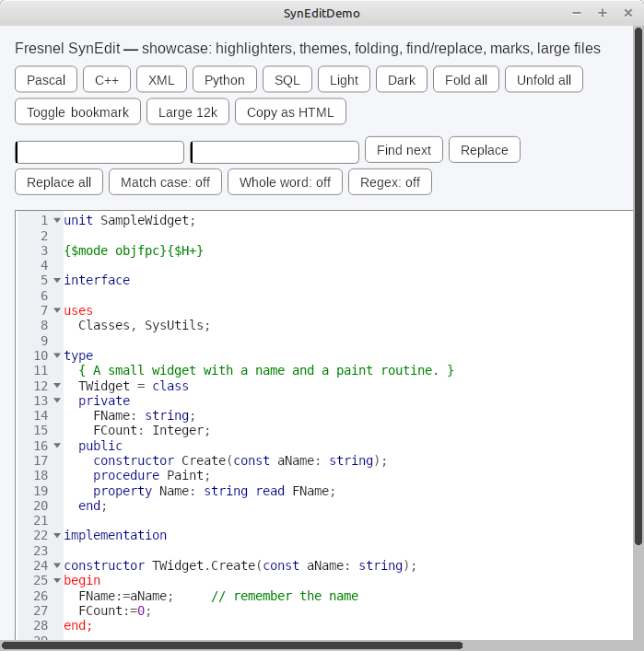The image size is (644, 651).
Task: Click 'FName:=aName;' on line 26
Action: pyautogui.click(x=126, y=596)
